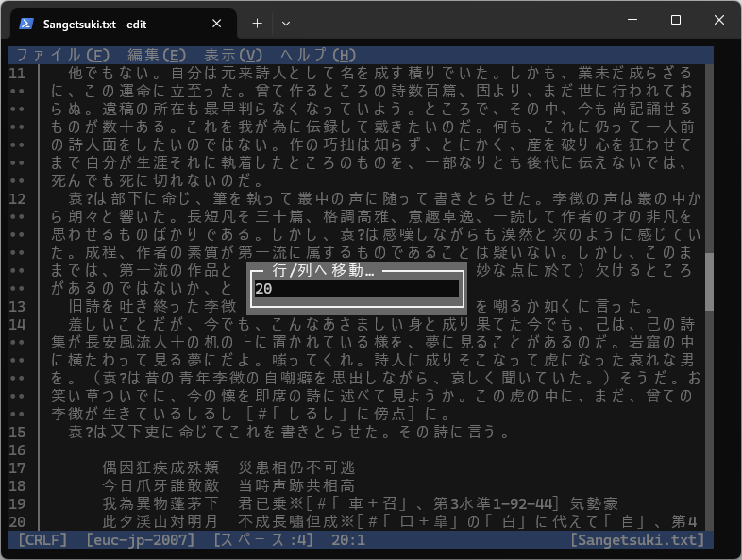This screenshot has width=742, height=560.
Task: Click the poem line 此夕渓山対明月
Action: click(160, 522)
